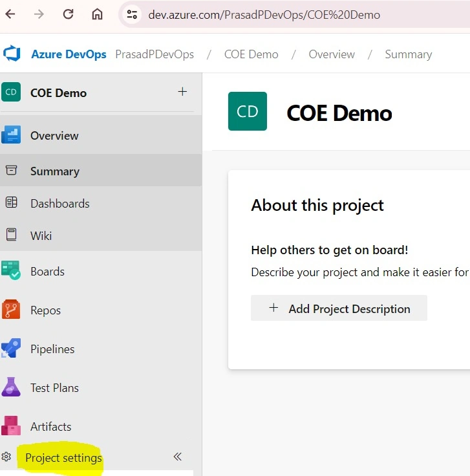This screenshot has width=470, height=476.
Task: Select Dashboards in the sidebar
Action: click(101, 203)
